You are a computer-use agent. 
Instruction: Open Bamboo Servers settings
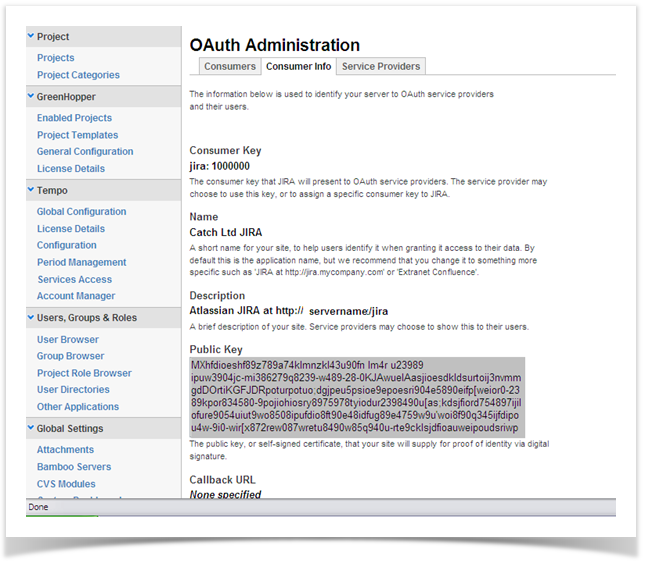74,467
